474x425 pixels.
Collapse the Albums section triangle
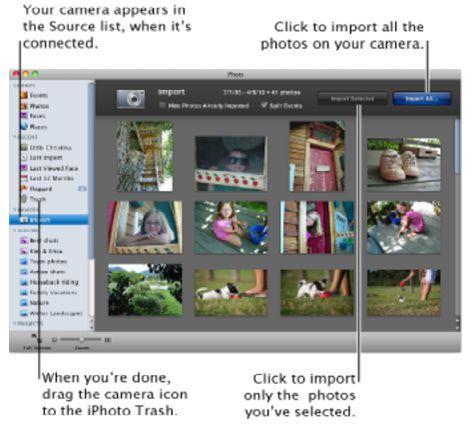coord(14,230)
